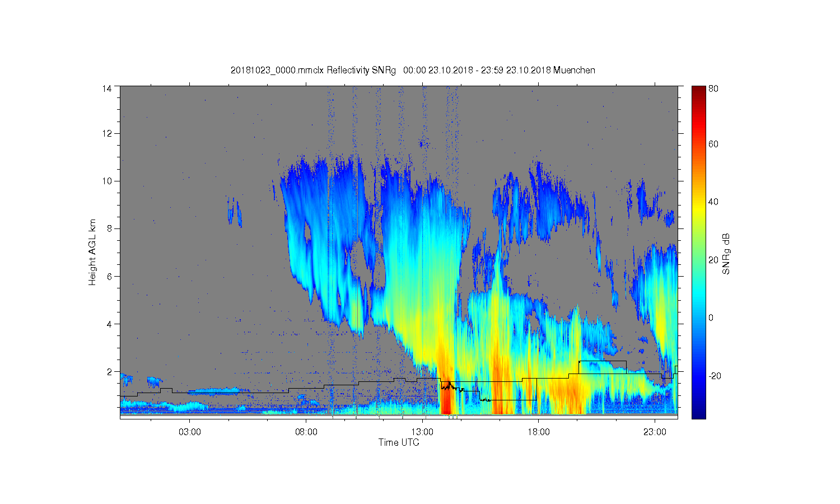Click the 6 km height tick label

click(x=109, y=276)
